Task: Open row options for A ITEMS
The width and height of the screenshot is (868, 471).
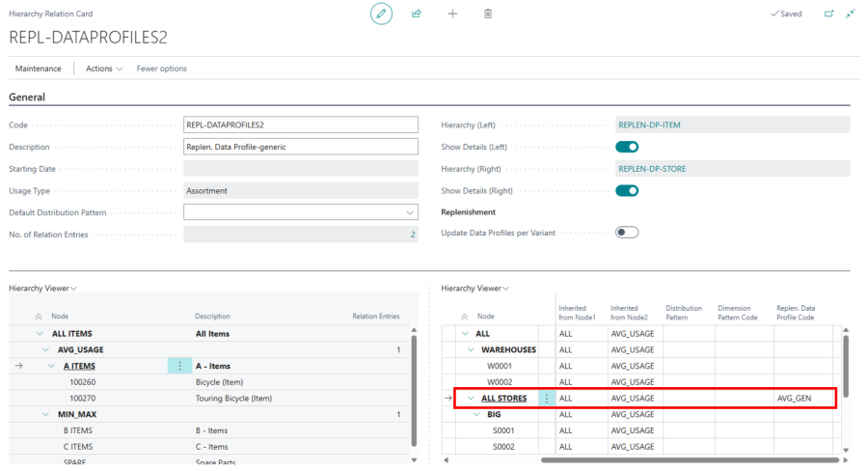Action: (x=180, y=366)
